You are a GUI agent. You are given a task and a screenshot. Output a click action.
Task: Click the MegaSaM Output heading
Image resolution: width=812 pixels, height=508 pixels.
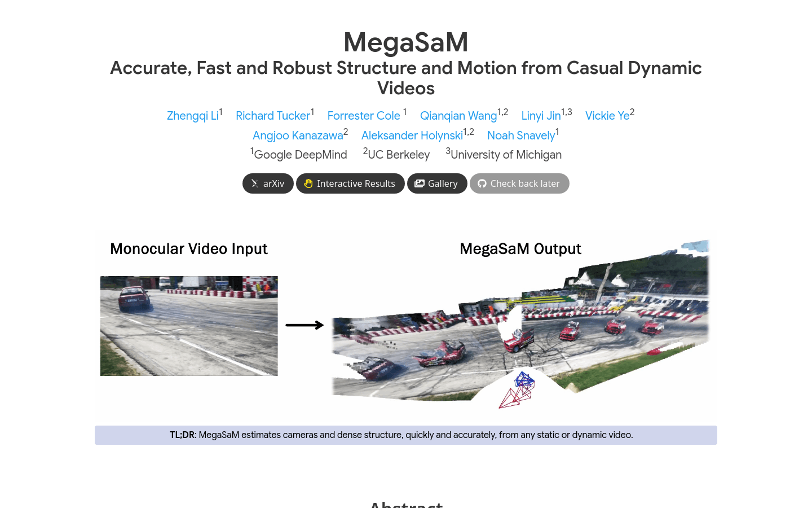coord(520,249)
